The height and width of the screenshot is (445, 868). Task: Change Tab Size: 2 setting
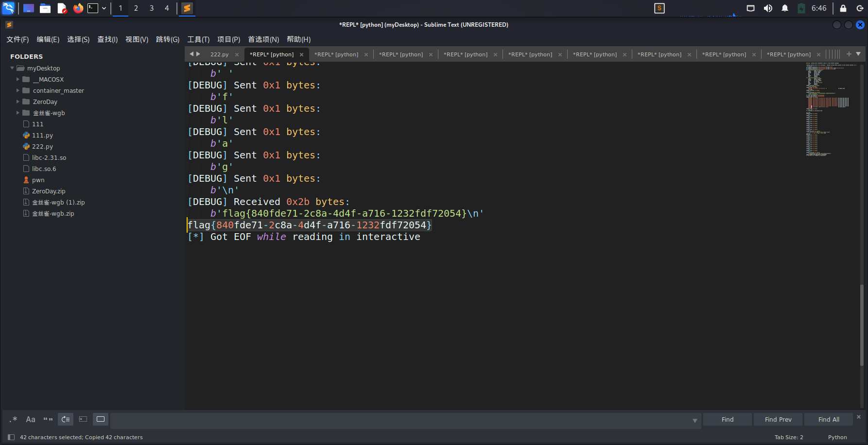pyautogui.click(x=789, y=437)
